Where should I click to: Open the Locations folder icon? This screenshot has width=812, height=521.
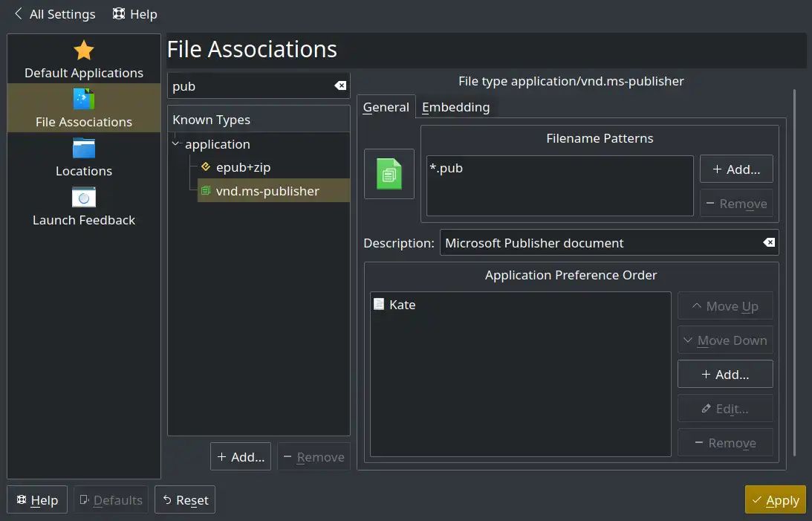click(84, 149)
